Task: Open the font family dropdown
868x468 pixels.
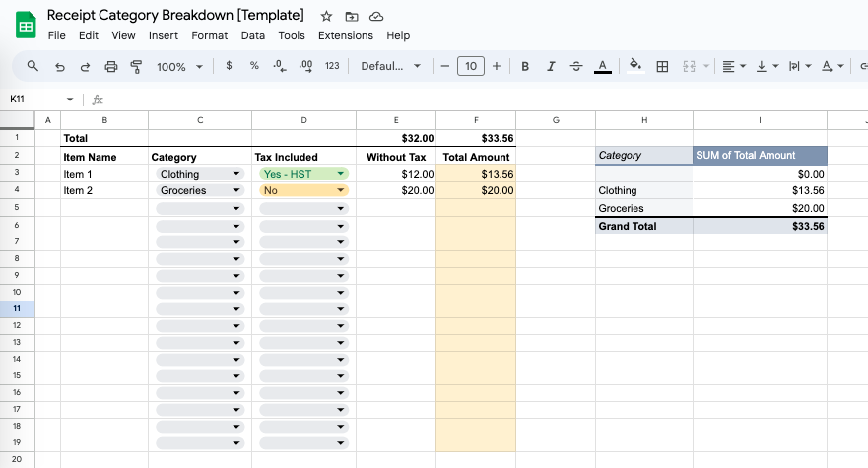Action: (391, 66)
